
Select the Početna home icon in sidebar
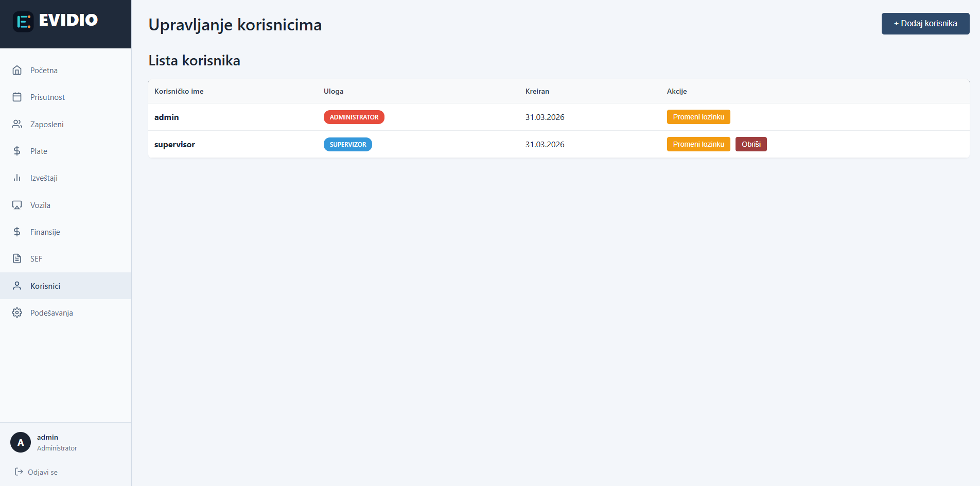click(x=17, y=70)
